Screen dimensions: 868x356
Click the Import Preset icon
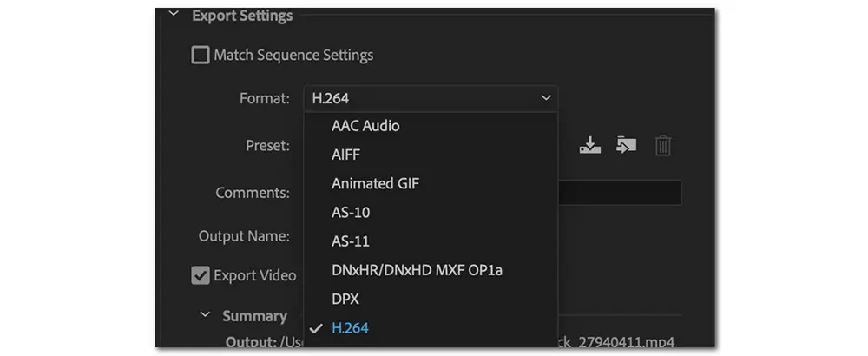[626, 146]
